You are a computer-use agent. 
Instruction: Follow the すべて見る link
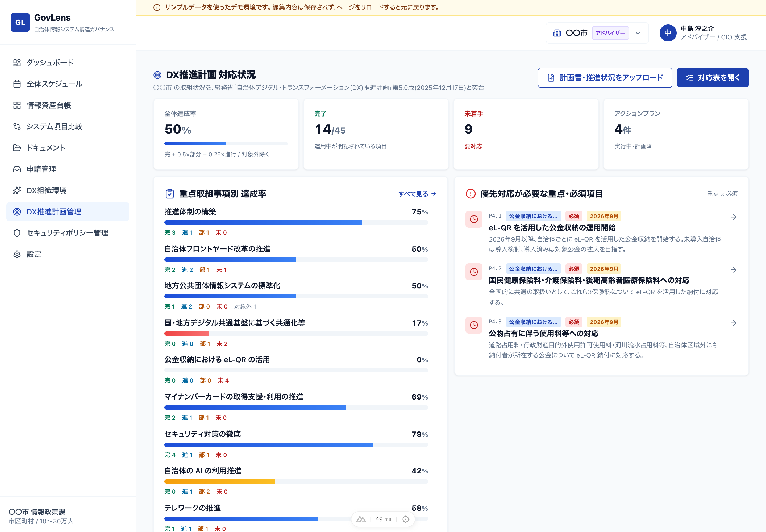pyautogui.click(x=417, y=194)
